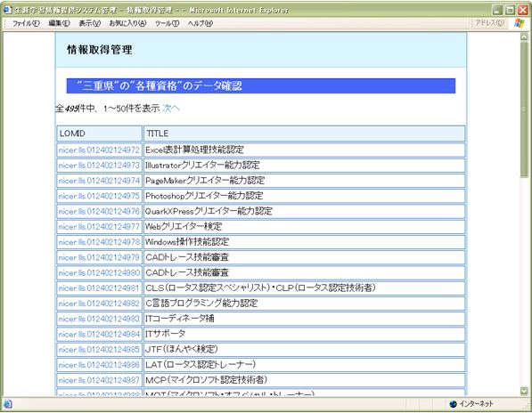
Task: Click the インターネット zone globe icon
Action: point(453,404)
